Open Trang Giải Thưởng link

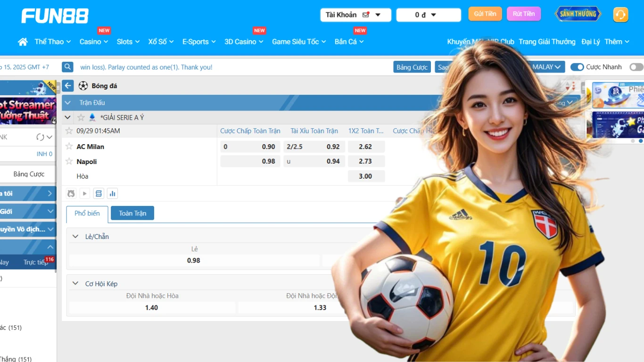[x=547, y=41]
